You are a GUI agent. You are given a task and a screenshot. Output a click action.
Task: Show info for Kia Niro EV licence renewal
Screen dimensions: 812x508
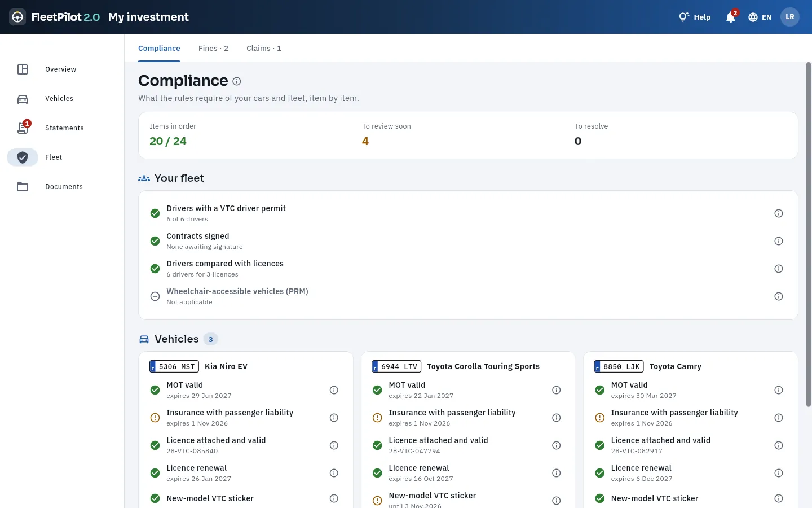tap(334, 473)
